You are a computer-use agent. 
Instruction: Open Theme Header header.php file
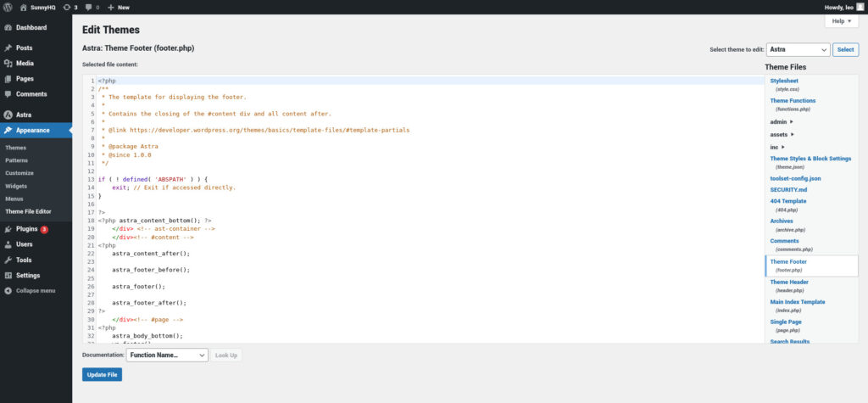pos(789,286)
